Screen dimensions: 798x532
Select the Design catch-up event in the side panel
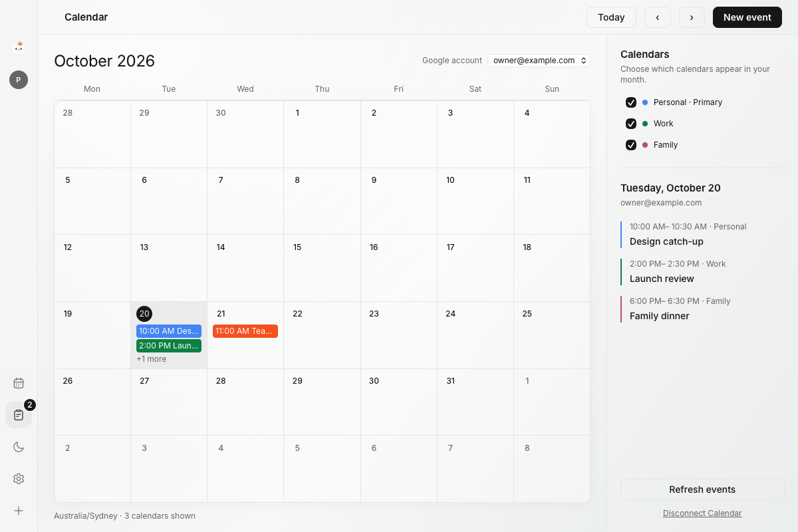702,235
